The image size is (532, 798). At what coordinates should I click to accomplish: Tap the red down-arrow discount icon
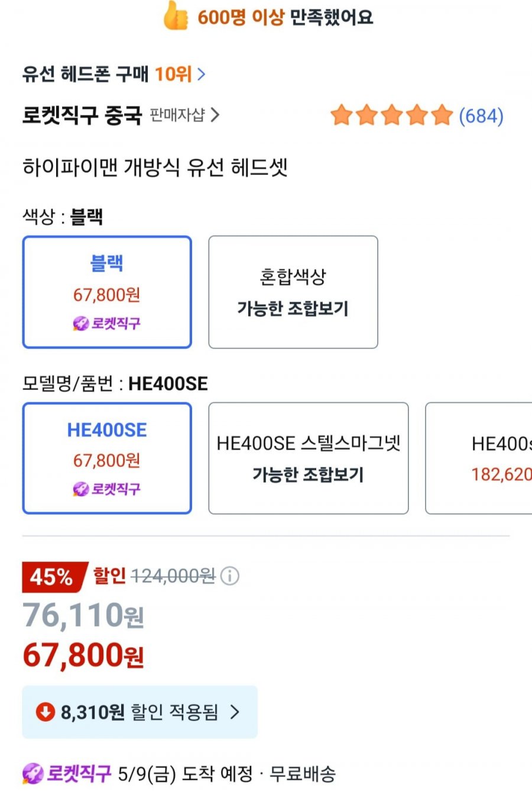pos(46,712)
